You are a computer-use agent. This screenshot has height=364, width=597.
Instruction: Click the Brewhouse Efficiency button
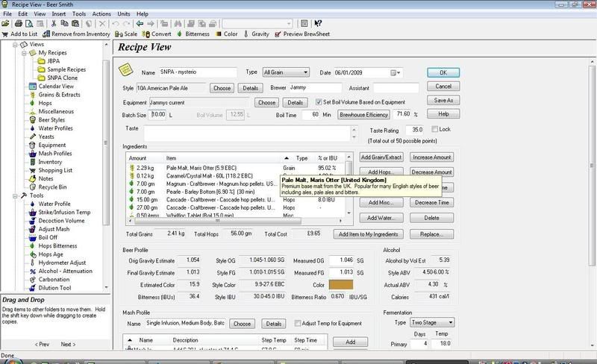coord(364,115)
